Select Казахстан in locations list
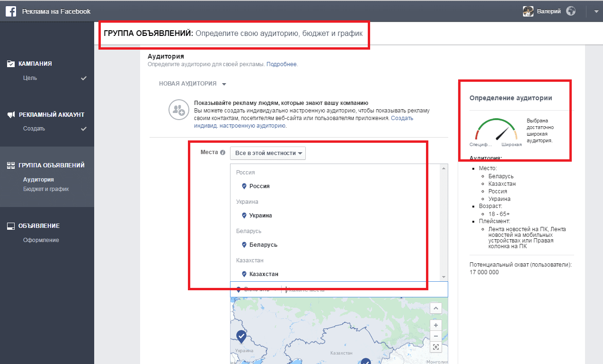Screen dimensions: 603x364 click(x=264, y=274)
